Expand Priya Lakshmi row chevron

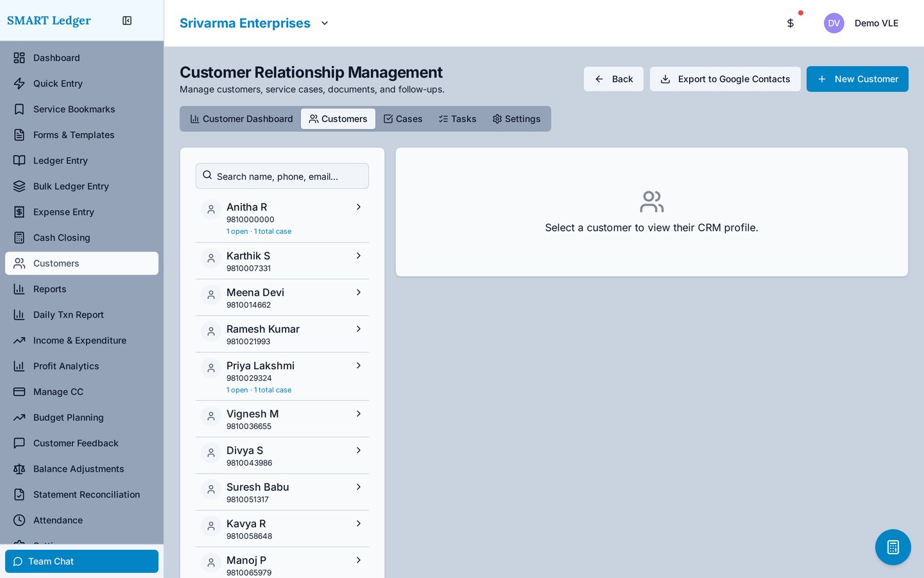pyautogui.click(x=359, y=365)
